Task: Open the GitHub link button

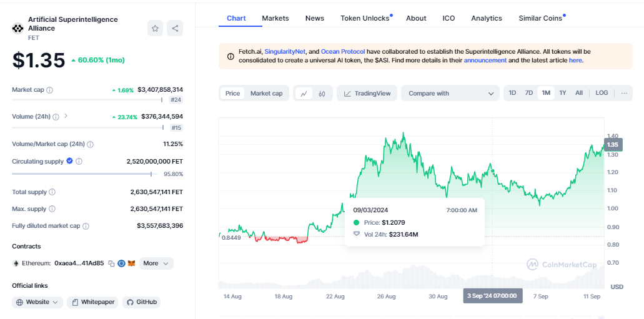Action: point(141,302)
